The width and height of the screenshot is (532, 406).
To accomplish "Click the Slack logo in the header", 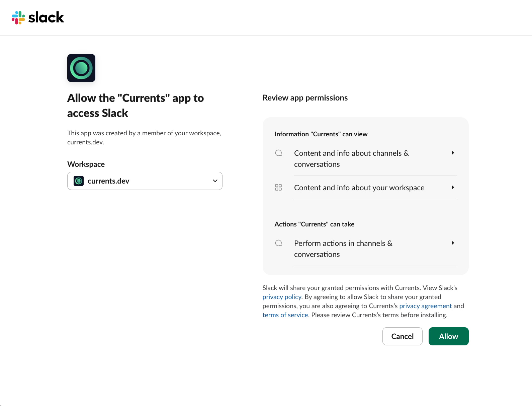I will pyautogui.click(x=38, y=17).
